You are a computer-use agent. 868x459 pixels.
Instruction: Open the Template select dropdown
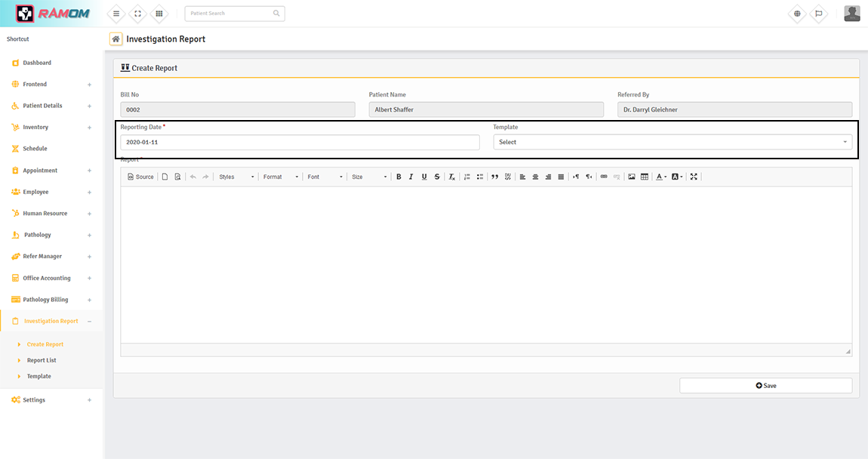click(x=673, y=142)
